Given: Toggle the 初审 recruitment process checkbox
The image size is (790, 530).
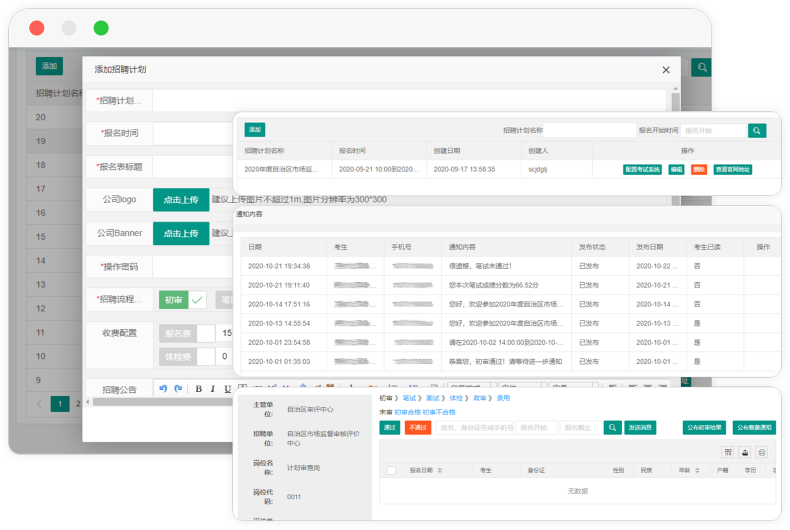Looking at the screenshot, I should pos(198,298).
